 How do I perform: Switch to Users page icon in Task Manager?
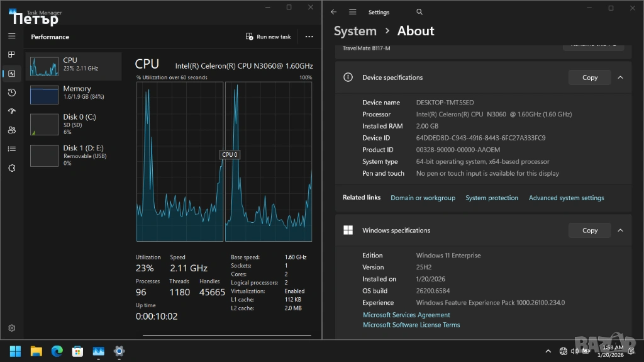(x=11, y=130)
